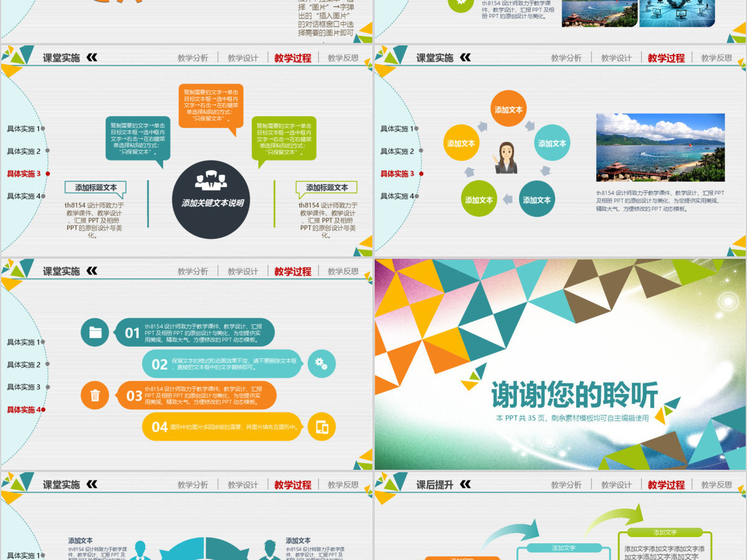
Task: Click the 添加关键文本说明 text in the dark circle
Action: tap(212, 203)
